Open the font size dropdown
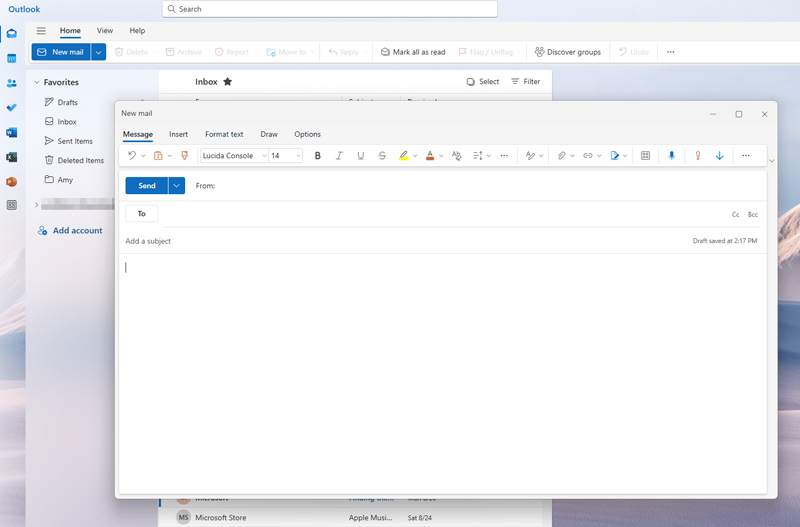 285,156
